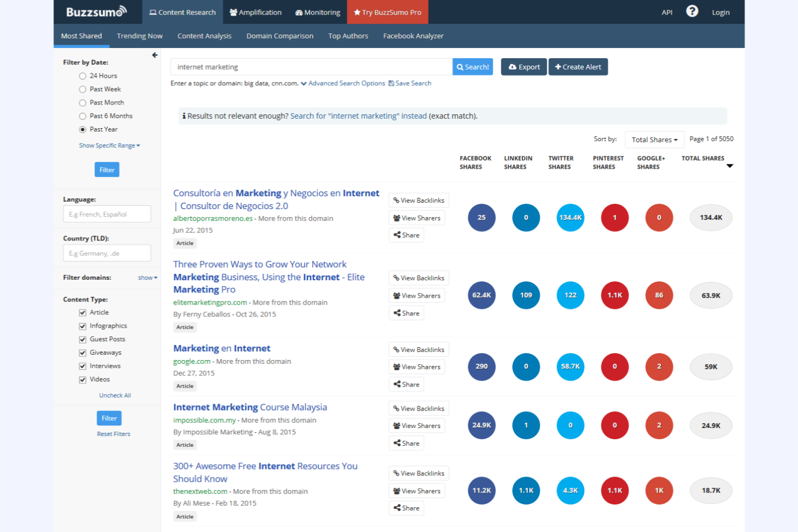This screenshot has width=798, height=532.
Task: Uncheck the Infographics content type
Action: 82,326
